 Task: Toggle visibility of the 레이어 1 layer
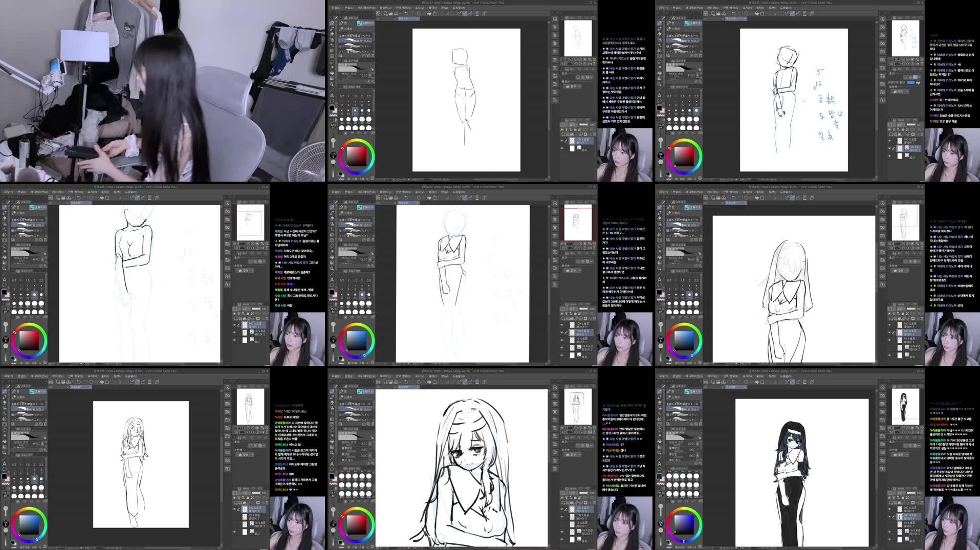(562, 141)
